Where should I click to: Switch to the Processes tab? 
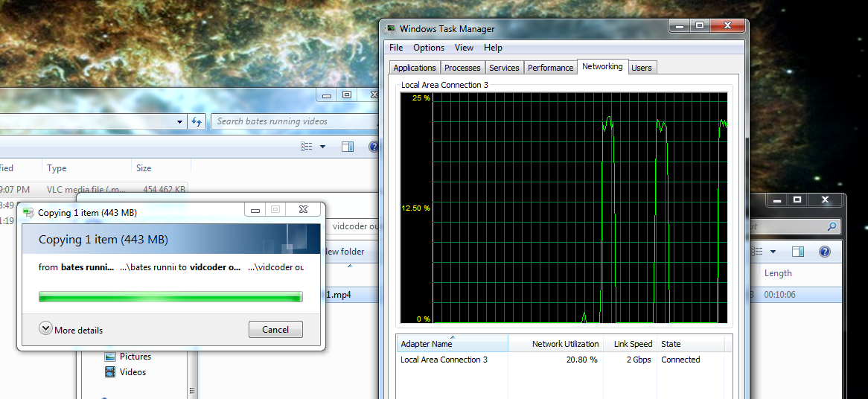point(462,68)
